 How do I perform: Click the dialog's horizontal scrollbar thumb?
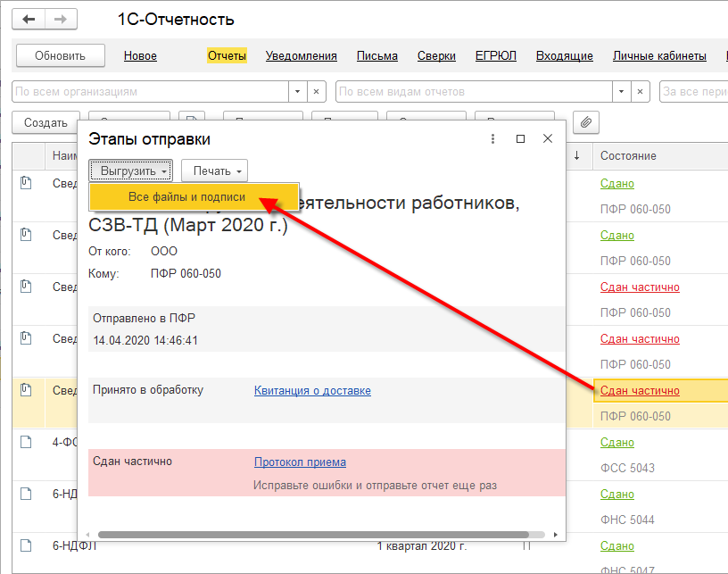313,535
